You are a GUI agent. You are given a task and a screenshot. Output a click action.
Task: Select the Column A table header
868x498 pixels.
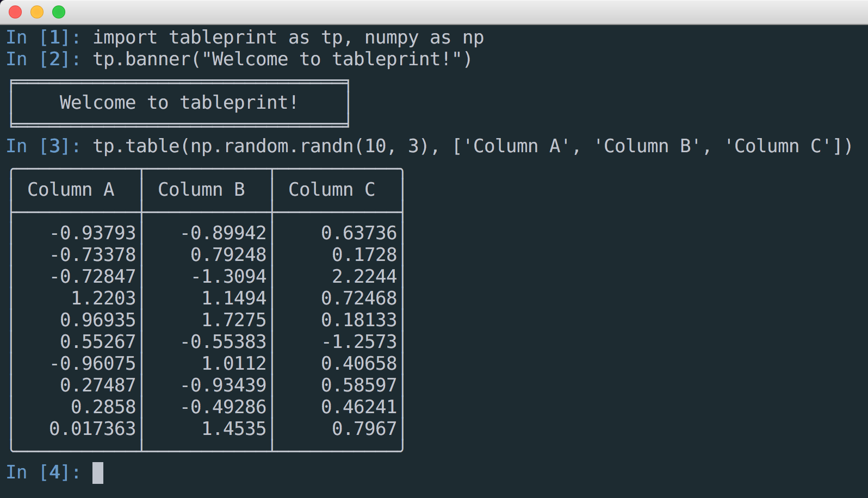(71, 190)
